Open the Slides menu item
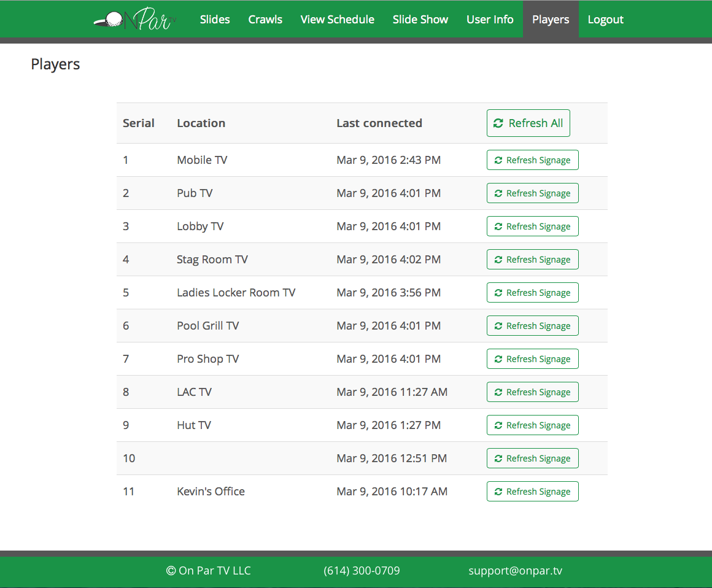The image size is (712, 588). tap(215, 20)
